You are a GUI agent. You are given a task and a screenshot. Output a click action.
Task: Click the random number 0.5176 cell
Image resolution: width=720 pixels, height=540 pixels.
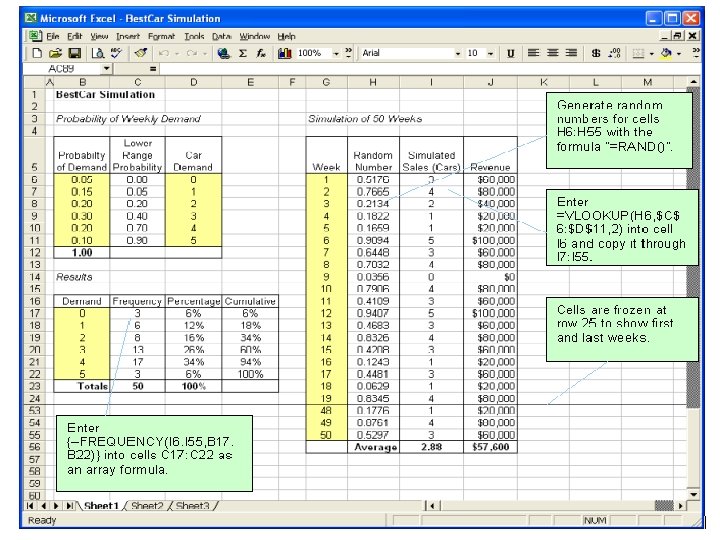[x=373, y=180]
